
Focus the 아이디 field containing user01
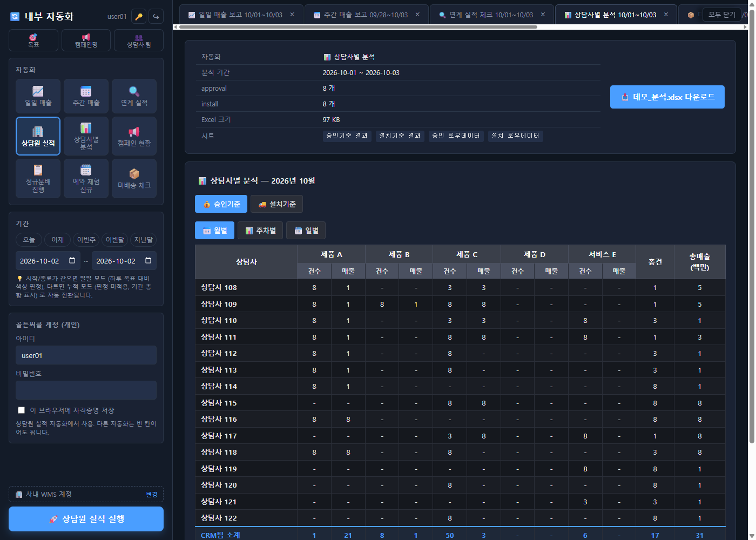86,355
